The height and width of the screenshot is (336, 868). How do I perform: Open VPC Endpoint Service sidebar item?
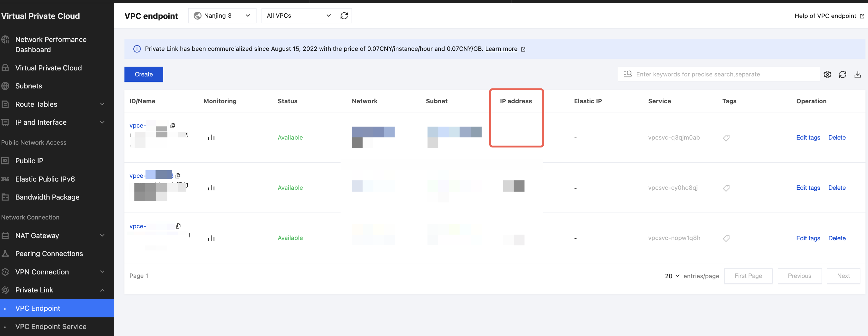[x=51, y=327]
